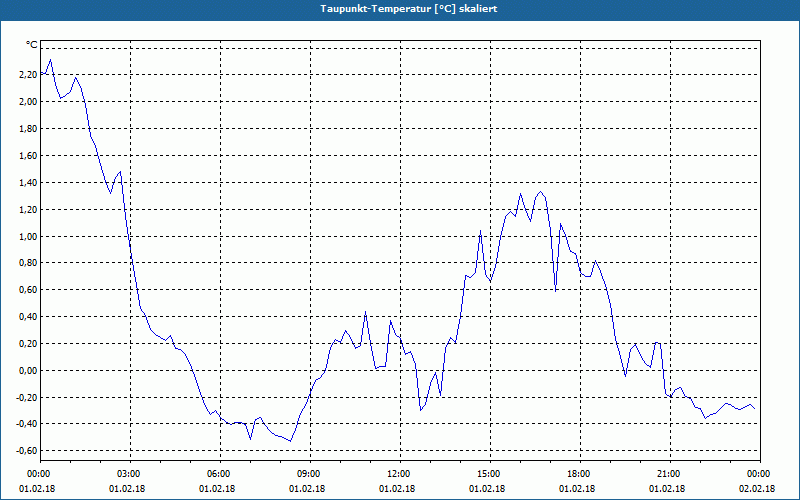This screenshot has height=500, width=800.
Task: Click the -0,40 y-axis value
Action: [x=27, y=424]
